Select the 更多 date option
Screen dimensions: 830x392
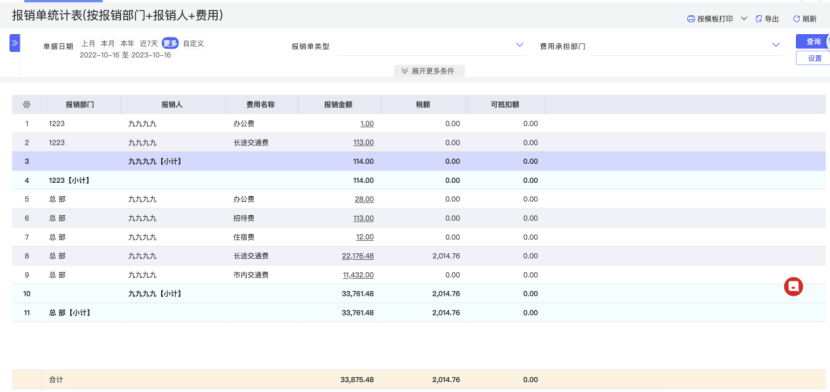pos(170,43)
